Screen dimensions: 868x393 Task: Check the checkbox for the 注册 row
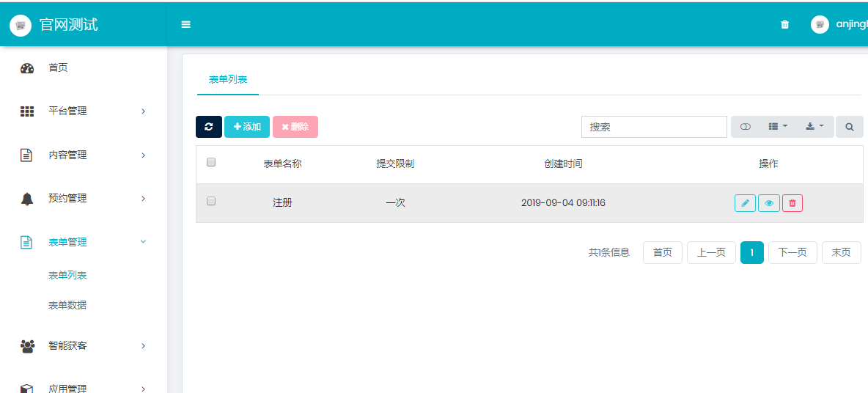click(211, 201)
